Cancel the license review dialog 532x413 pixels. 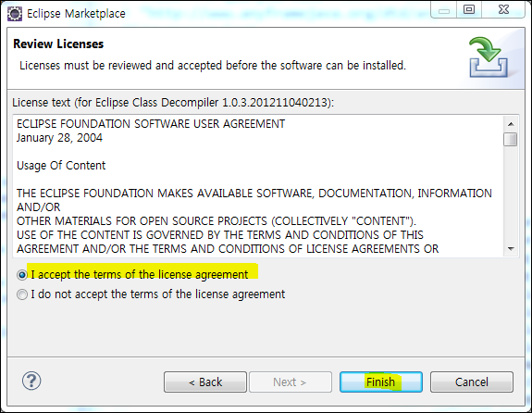click(x=472, y=382)
